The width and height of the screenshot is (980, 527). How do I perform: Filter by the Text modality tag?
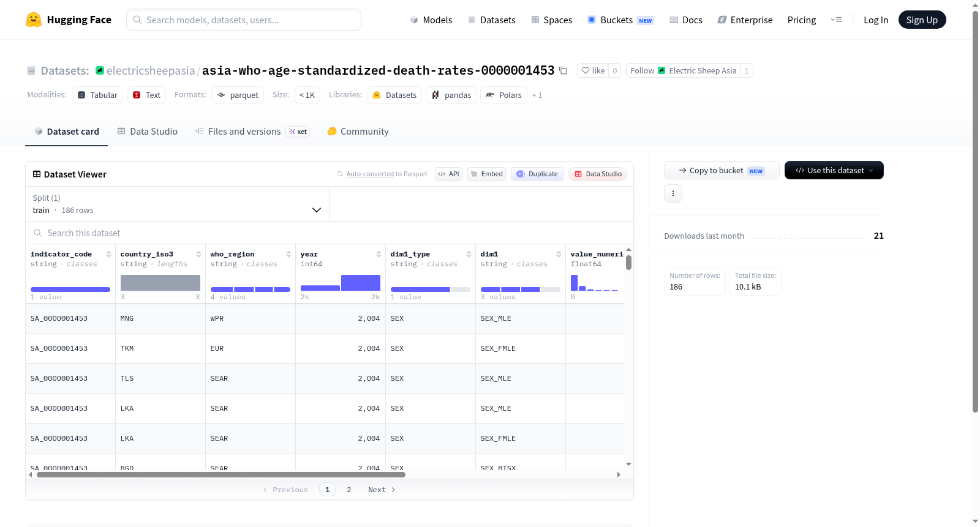coord(146,95)
